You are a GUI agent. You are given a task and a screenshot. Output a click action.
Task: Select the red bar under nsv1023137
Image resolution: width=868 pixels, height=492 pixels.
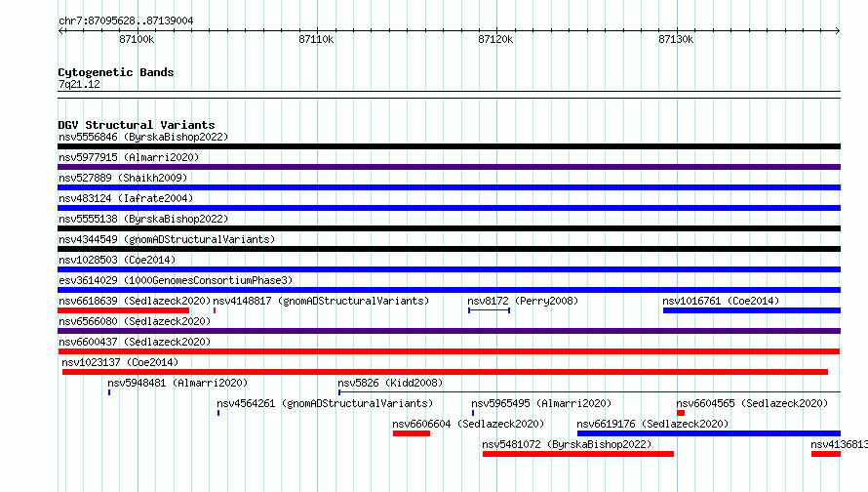point(445,372)
